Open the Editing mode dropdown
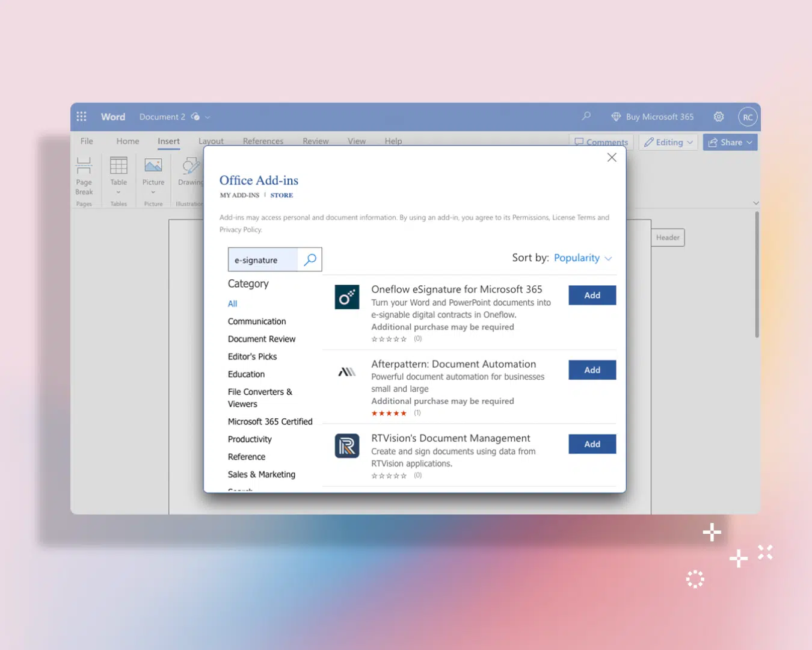This screenshot has height=650, width=812. coord(668,143)
